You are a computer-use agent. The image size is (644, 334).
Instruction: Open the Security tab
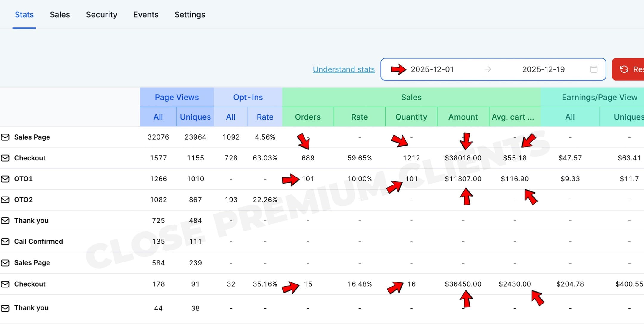tap(102, 15)
